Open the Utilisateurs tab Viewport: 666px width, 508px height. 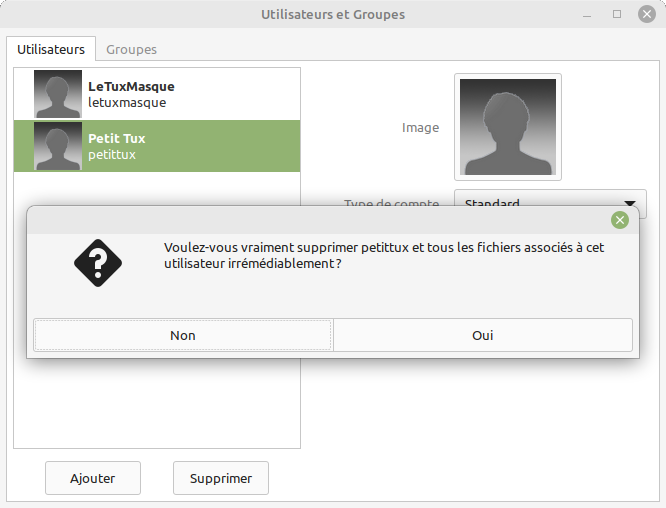(x=51, y=49)
